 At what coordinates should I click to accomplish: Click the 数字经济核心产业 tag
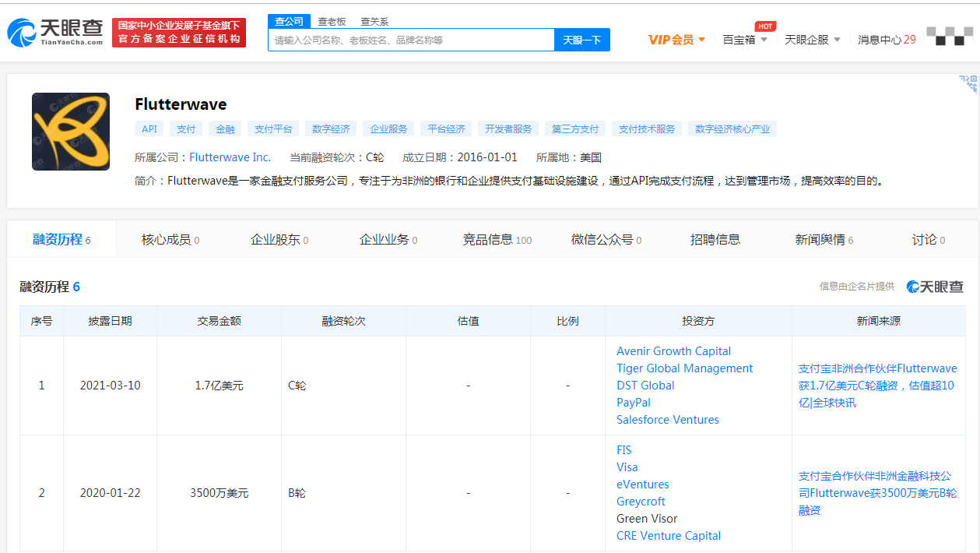[732, 129]
